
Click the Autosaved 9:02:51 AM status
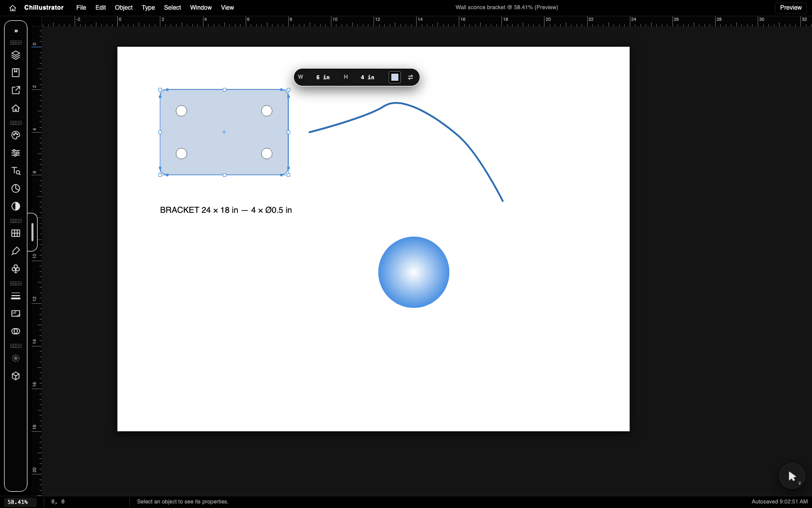pyautogui.click(x=780, y=502)
